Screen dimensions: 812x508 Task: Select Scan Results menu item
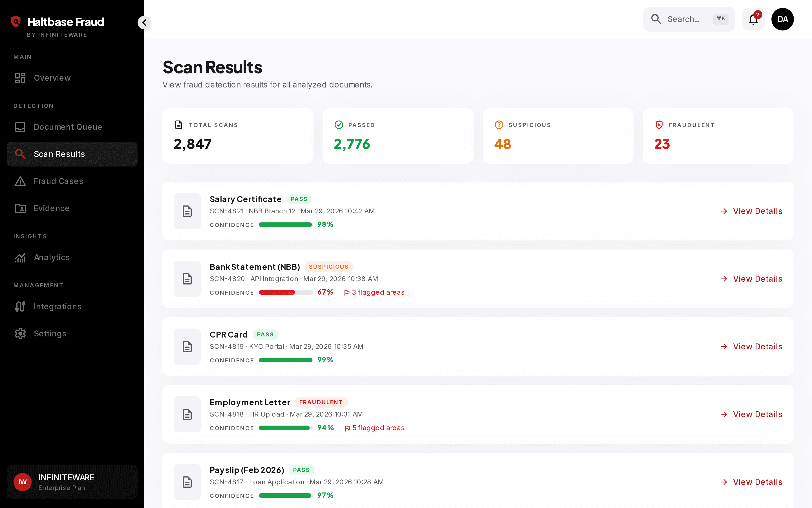coord(72,154)
